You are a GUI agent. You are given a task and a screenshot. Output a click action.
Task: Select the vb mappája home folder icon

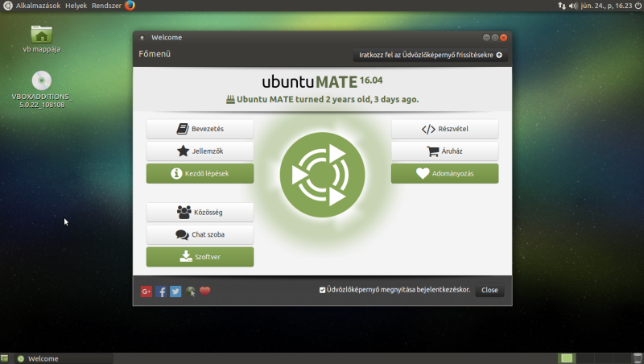coord(42,39)
